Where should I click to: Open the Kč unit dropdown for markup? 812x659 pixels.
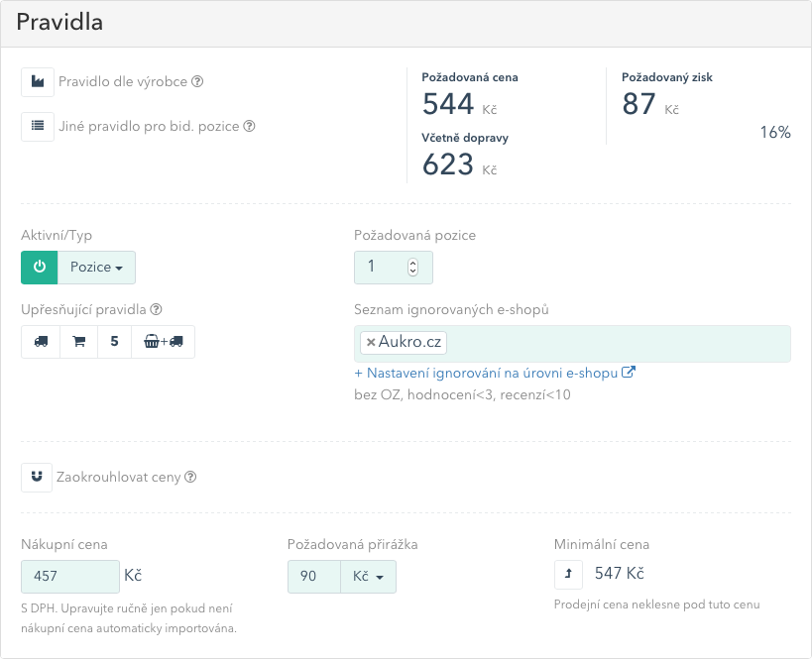pyautogui.click(x=368, y=576)
